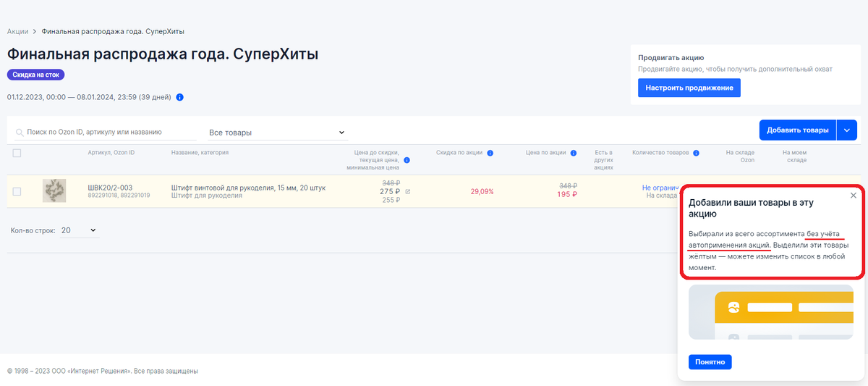The width and height of the screenshot is (868, 386).
Task: Click the magnifier icon in the search field
Action: [20, 133]
